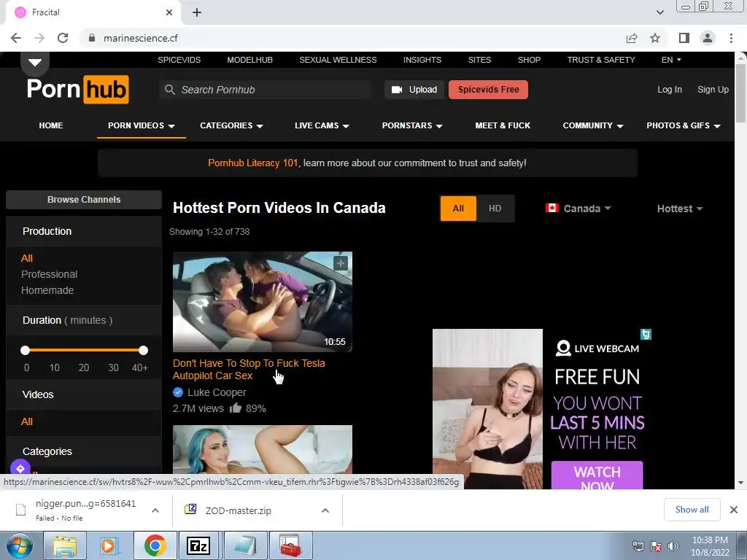Screen dimensions: 747x560
Task: Reload the current page
Action: [x=63, y=38]
